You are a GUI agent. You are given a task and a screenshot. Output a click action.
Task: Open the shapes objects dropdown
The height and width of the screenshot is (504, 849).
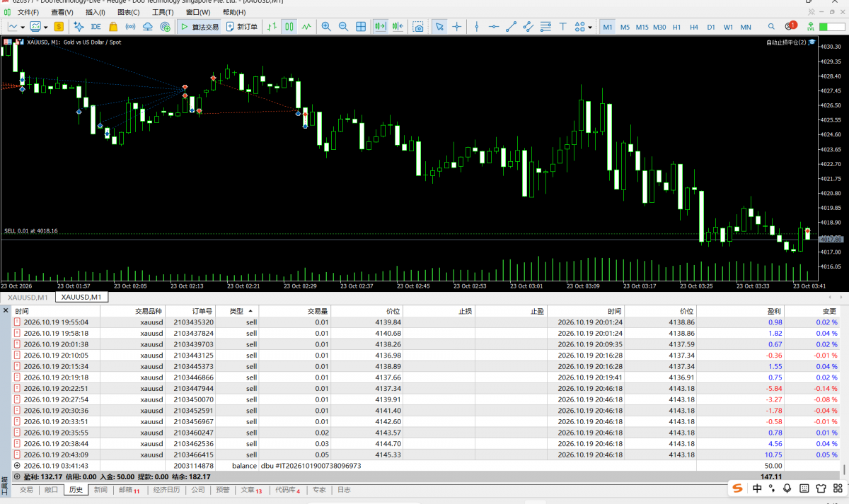tap(590, 28)
